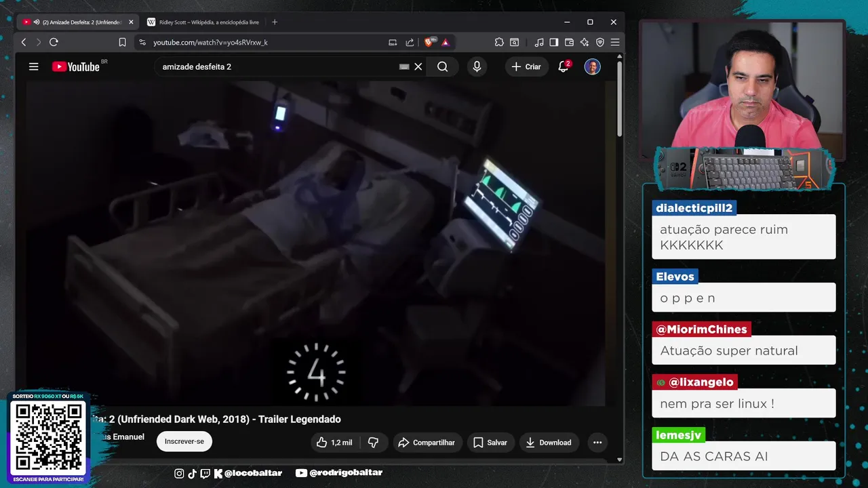Open Brave Rewards triangle icon

(446, 42)
